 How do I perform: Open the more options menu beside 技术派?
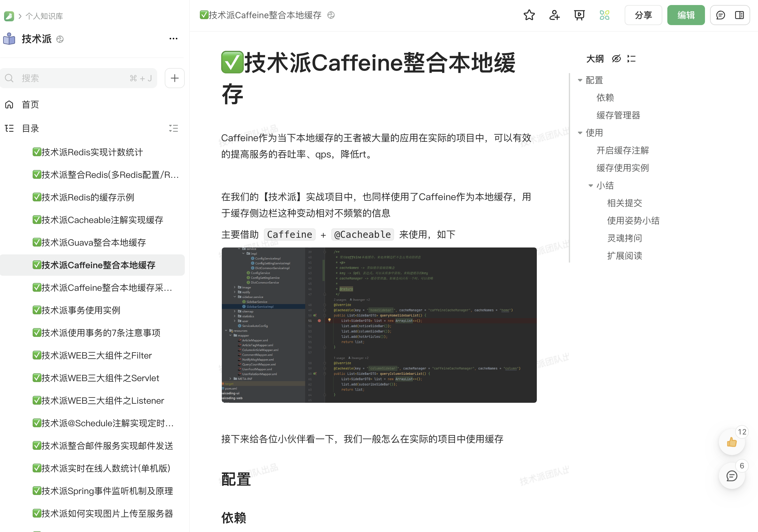point(173,39)
